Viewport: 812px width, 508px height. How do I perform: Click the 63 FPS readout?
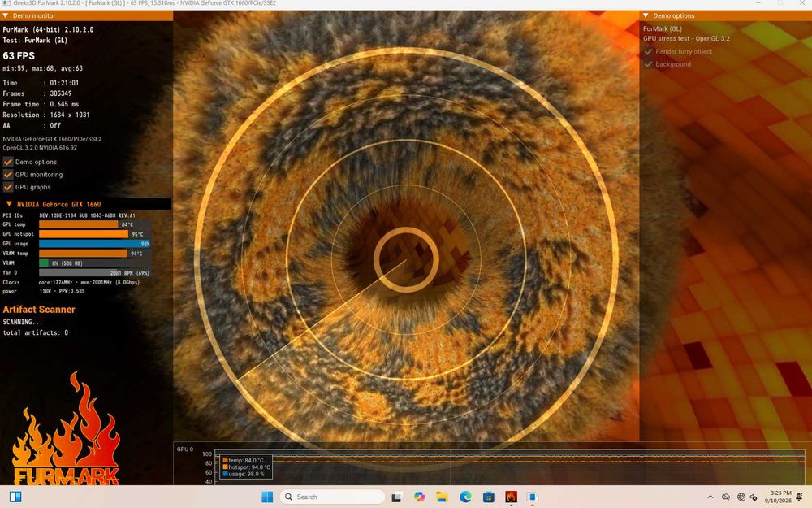point(19,55)
